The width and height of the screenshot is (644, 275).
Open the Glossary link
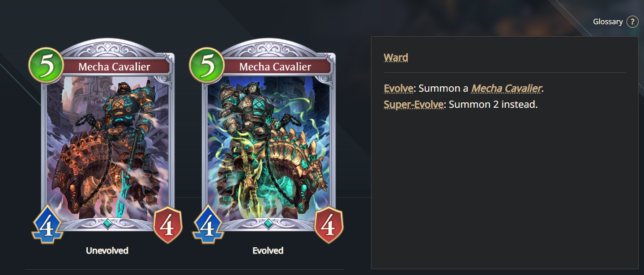608,21
